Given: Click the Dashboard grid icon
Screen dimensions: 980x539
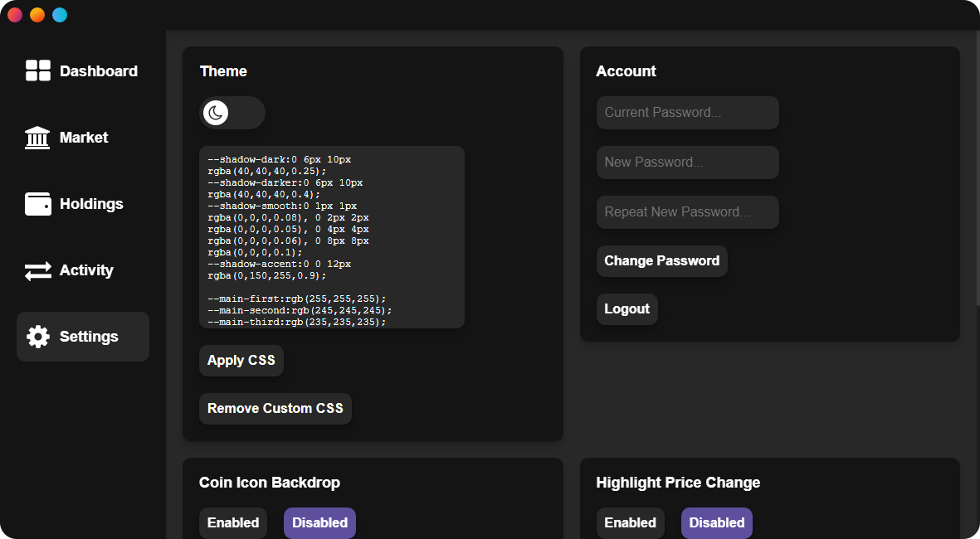Looking at the screenshot, I should pyautogui.click(x=38, y=70).
